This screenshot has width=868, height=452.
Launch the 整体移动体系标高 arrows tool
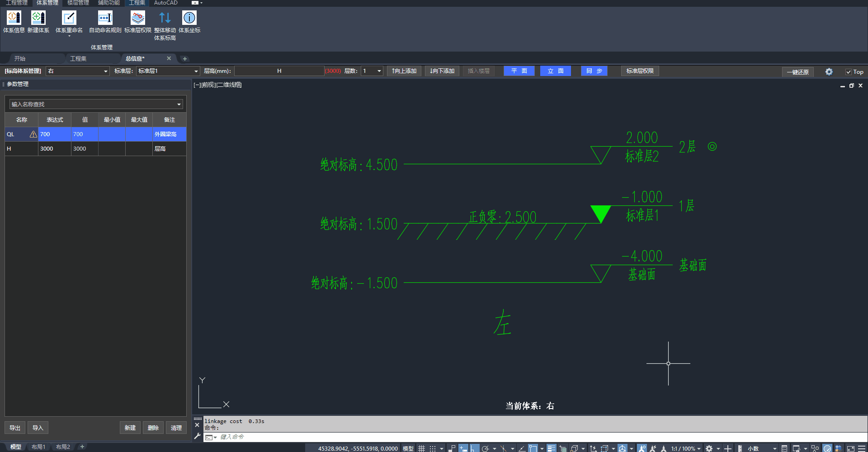tap(165, 18)
